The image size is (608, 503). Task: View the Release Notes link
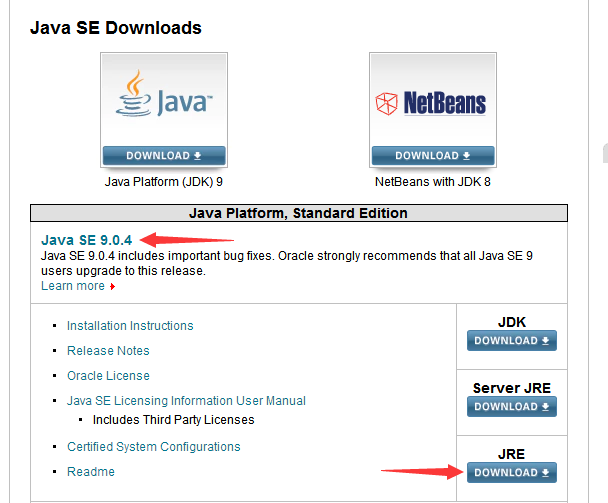point(108,351)
